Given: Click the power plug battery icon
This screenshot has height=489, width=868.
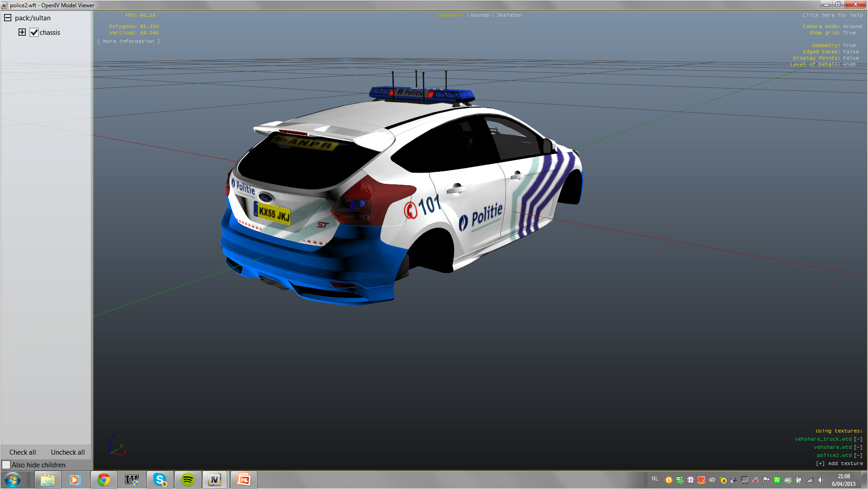Looking at the screenshot, I should click(799, 480).
